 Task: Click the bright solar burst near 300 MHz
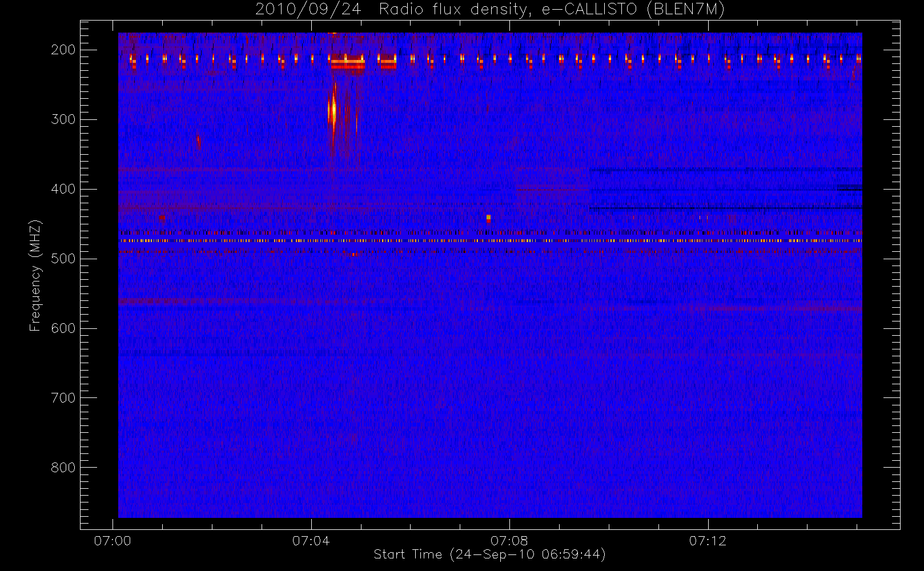(333, 111)
